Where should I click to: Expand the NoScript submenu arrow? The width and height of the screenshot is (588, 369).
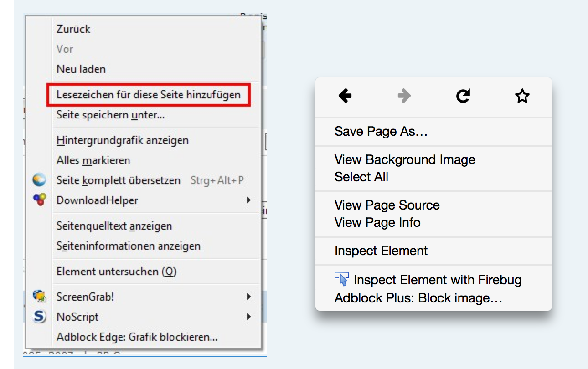248,317
